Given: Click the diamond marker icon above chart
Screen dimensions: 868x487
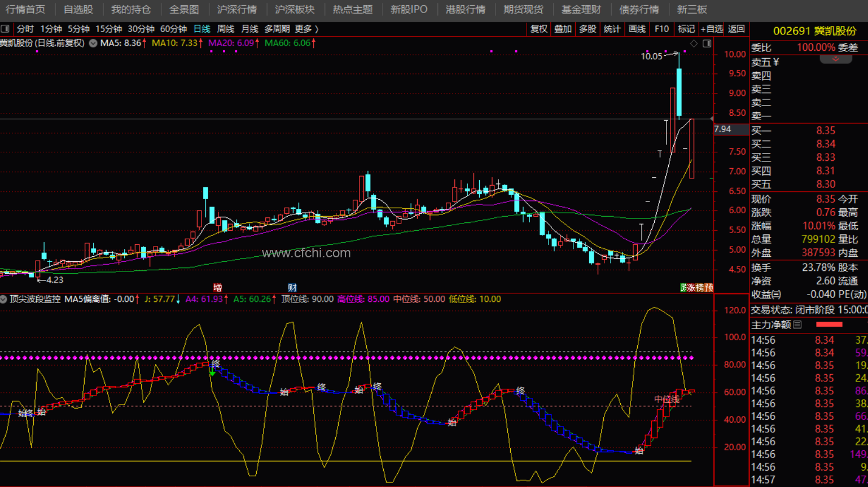Looking at the screenshot, I should click(694, 43).
